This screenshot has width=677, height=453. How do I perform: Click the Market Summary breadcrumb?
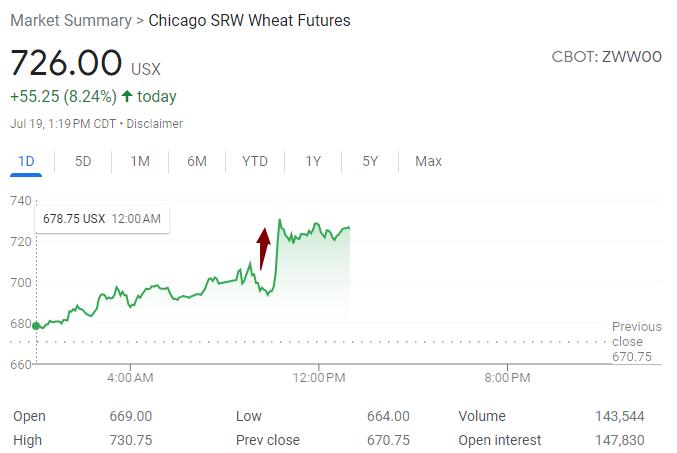pyautogui.click(x=71, y=20)
